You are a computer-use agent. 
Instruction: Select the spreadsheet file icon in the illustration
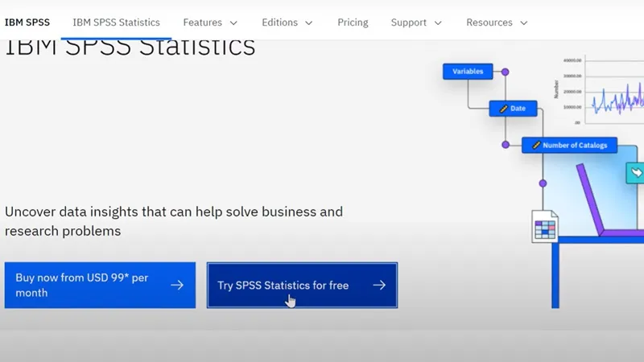pos(545,226)
